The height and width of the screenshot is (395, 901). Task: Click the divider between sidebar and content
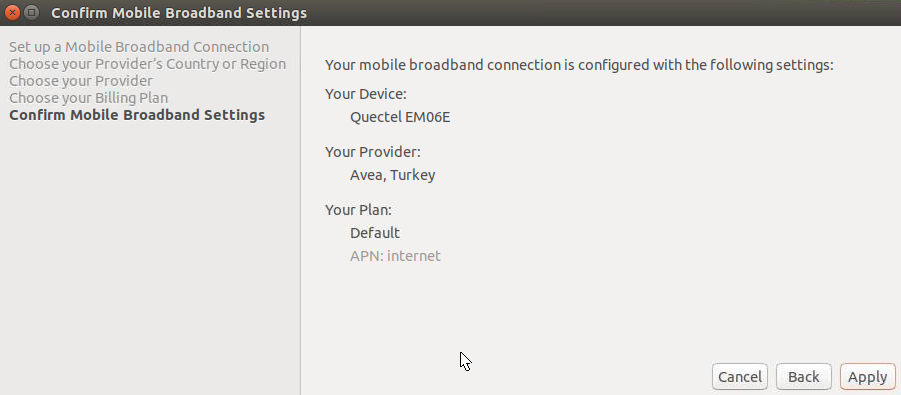[301, 210]
